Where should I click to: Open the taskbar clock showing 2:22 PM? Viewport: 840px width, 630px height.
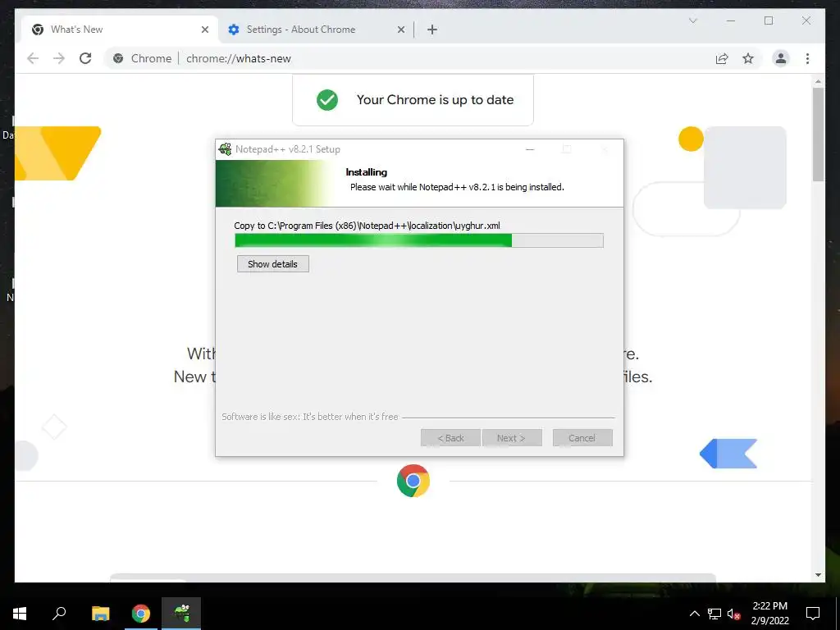pyautogui.click(x=769, y=613)
